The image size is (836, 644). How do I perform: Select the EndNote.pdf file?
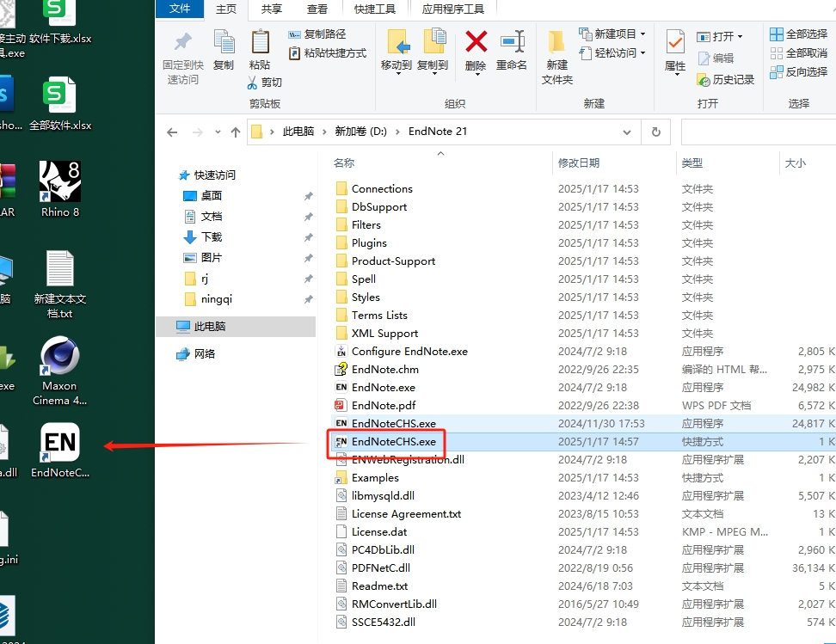point(375,406)
